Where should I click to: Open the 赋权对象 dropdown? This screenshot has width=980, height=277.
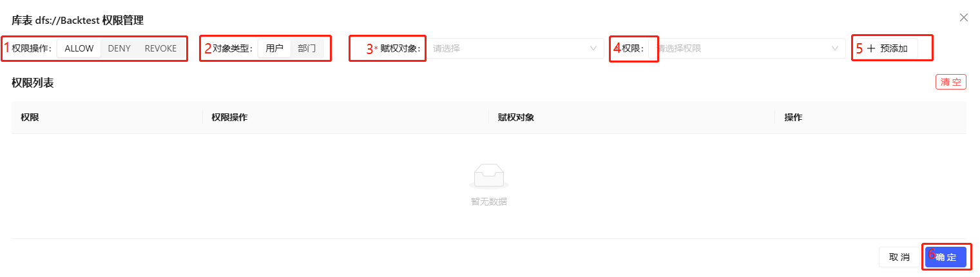coord(514,48)
